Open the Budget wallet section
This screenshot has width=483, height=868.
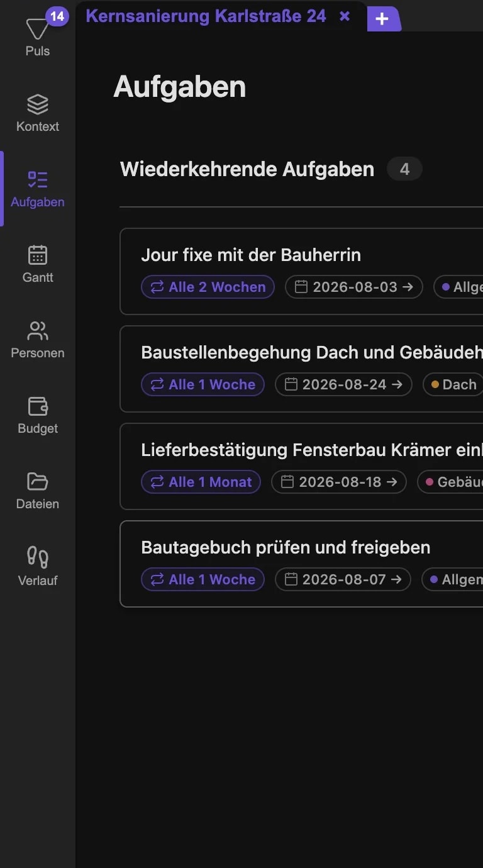38,415
